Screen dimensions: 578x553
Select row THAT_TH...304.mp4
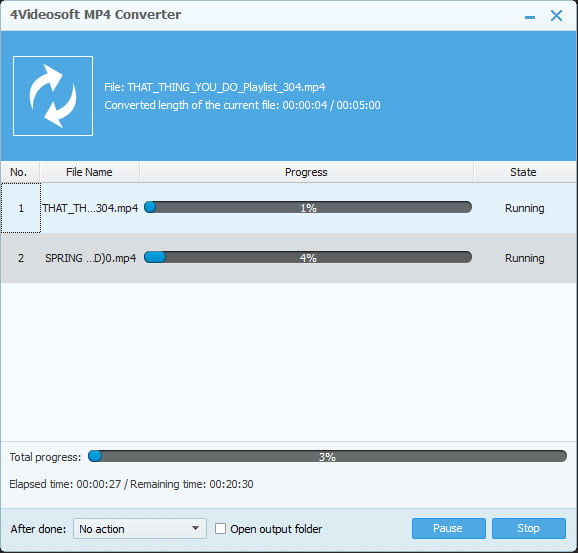(x=289, y=208)
